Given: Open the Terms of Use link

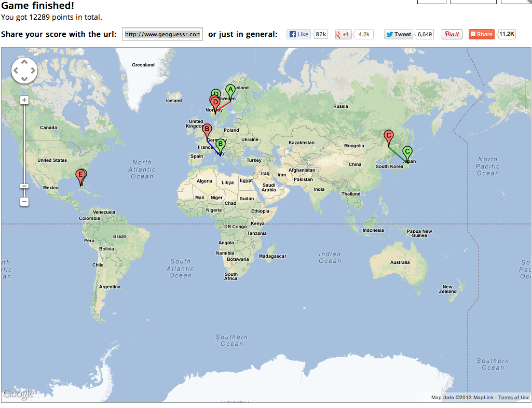Looking at the screenshot, I should [514, 398].
